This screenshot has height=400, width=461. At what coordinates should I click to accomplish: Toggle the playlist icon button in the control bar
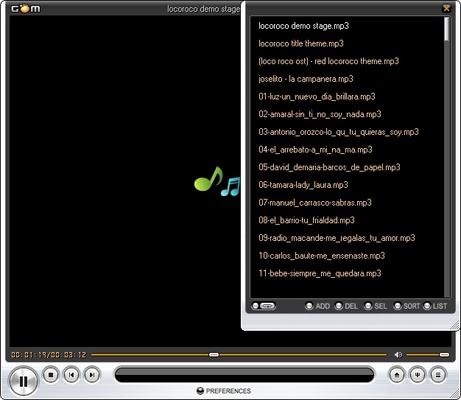[438, 375]
